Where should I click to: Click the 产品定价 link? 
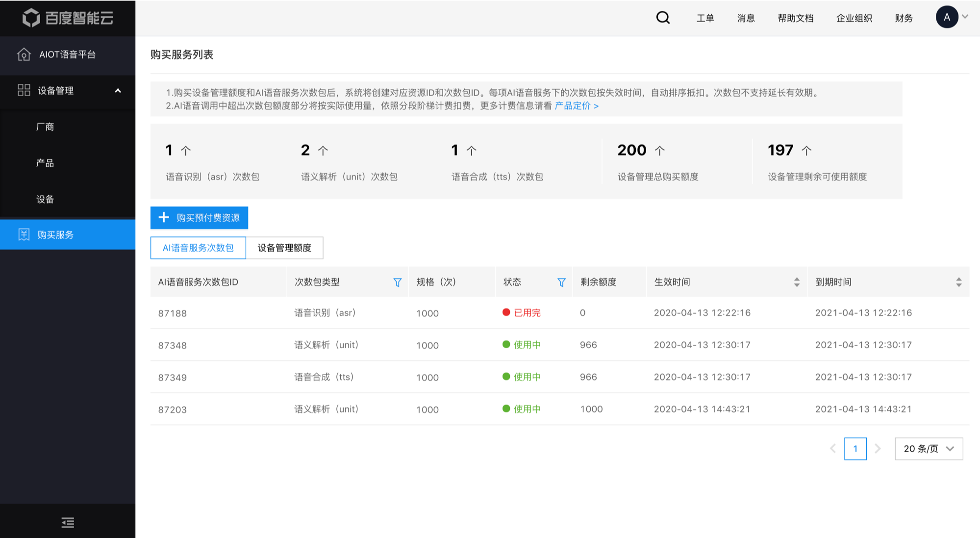[577, 106]
